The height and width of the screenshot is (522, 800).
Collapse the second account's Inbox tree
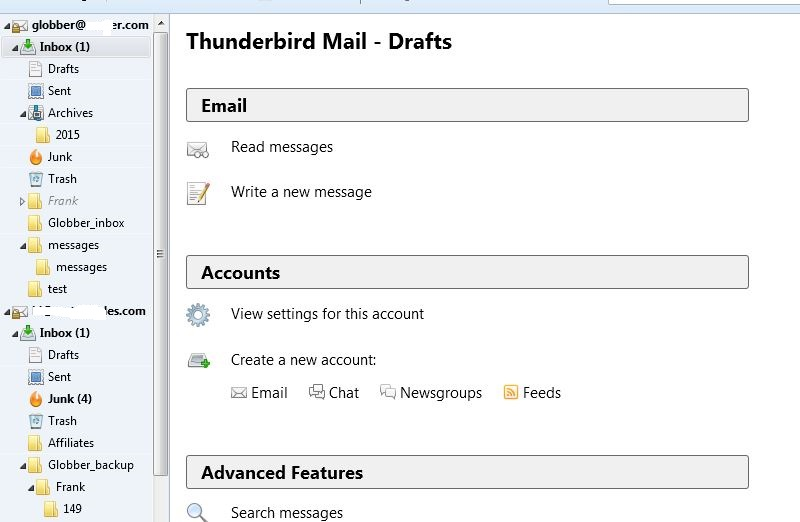pyautogui.click(x=15, y=334)
